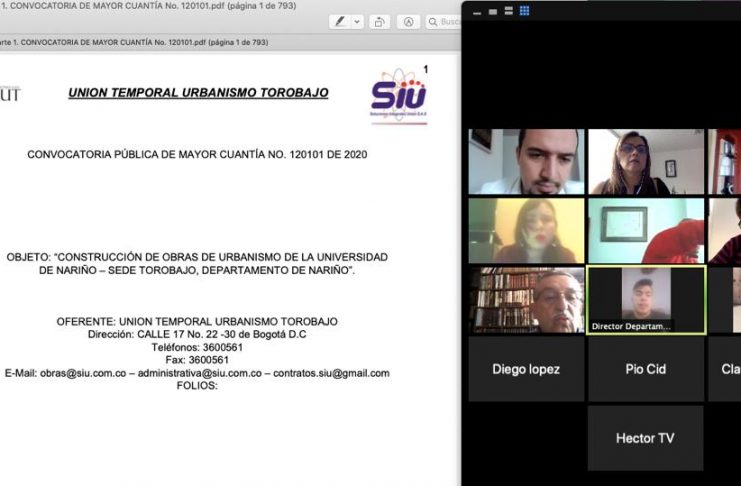Show the markup toolbar in Preview
The width and height of the screenshot is (741, 486).
tap(408, 22)
